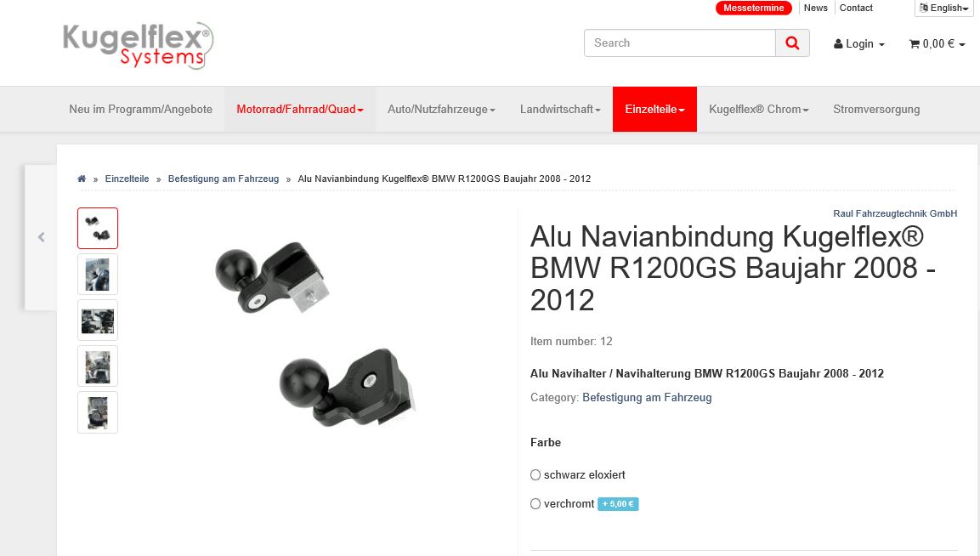Show the last product thumbnail image
Viewport: 980px width, 556px height.
[98, 413]
